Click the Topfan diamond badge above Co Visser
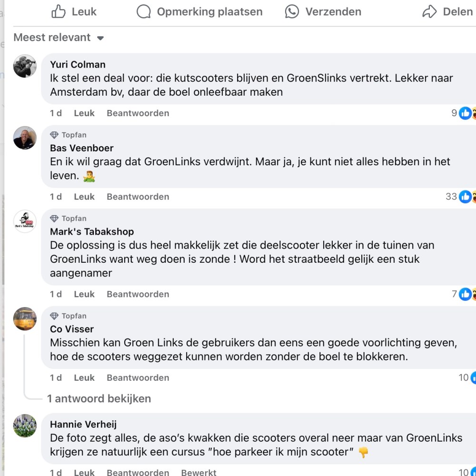Screen dimensions: 476x476 coord(54,316)
